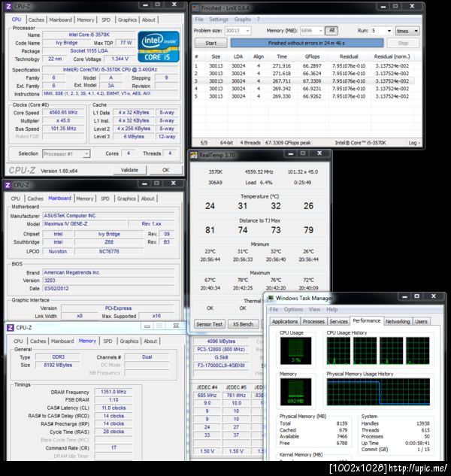Open the Settings menu in LinX

pos(219,20)
